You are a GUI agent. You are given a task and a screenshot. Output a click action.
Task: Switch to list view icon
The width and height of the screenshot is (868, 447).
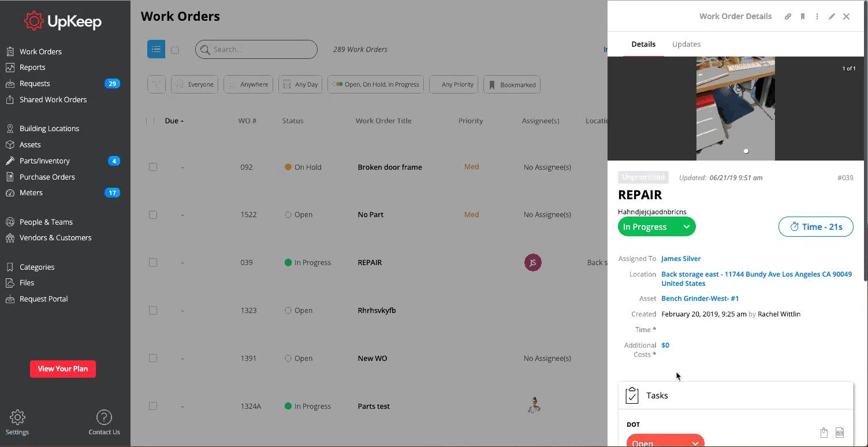pyautogui.click(x=156, y=49)
